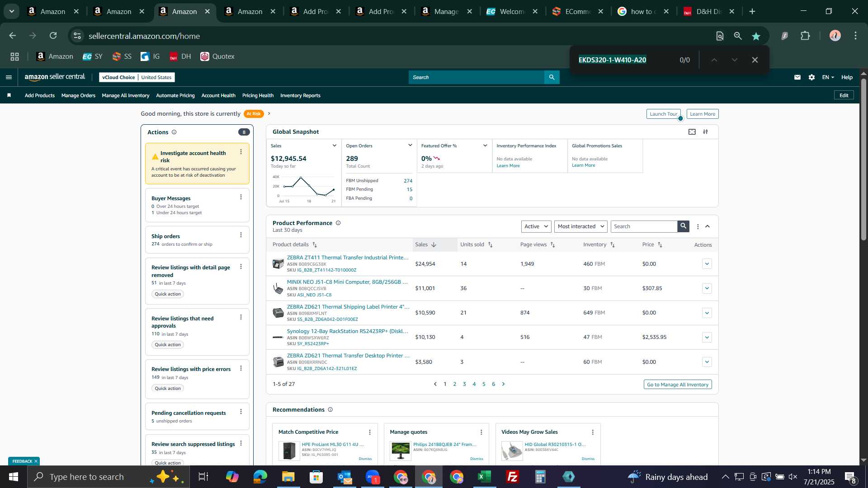Open the EN language dropdown
The image size is (868, 488).
tap(828, 77)
